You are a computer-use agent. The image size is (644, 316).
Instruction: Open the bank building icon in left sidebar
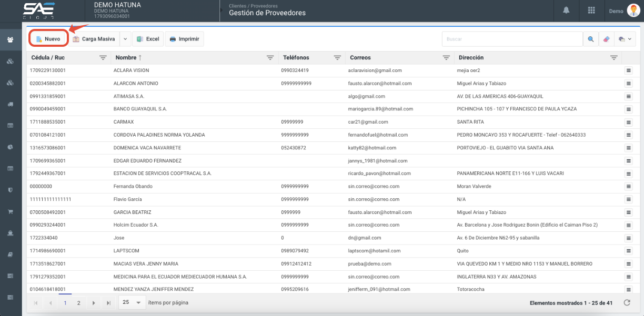point(10,233)
